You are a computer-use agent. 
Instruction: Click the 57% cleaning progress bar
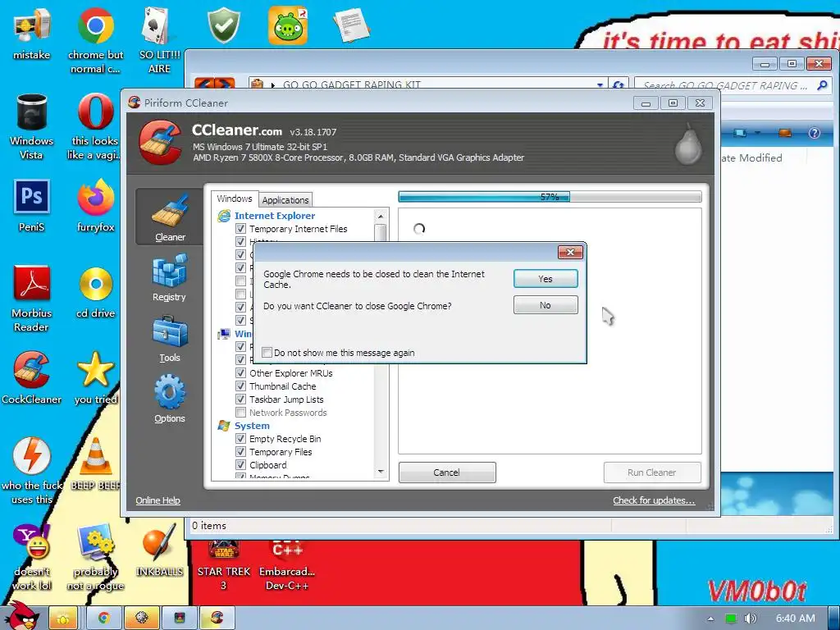tap(550, 197)
